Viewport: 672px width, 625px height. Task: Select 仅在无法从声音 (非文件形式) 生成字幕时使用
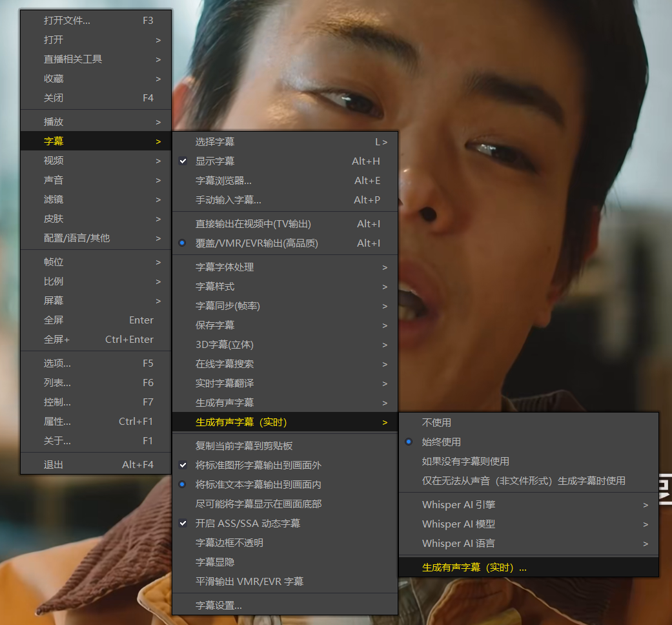coord(529,481)
